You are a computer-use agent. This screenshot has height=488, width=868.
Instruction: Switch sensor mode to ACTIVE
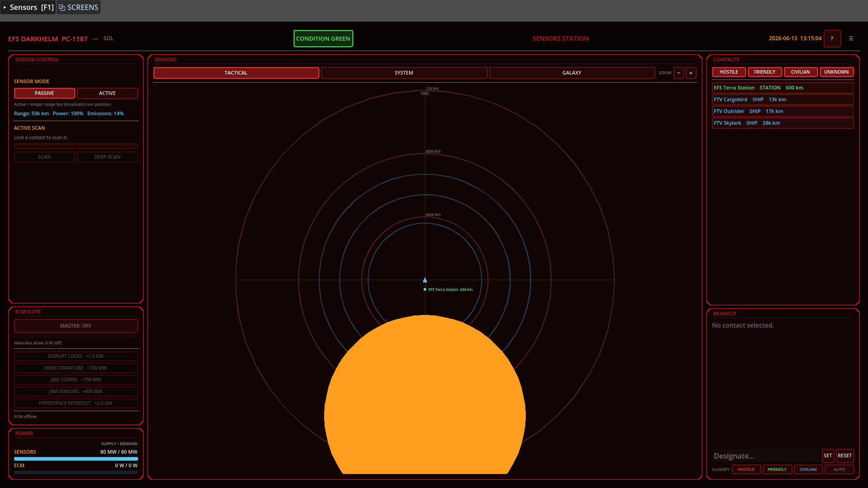pyautogui.click(x=107, y=93)
